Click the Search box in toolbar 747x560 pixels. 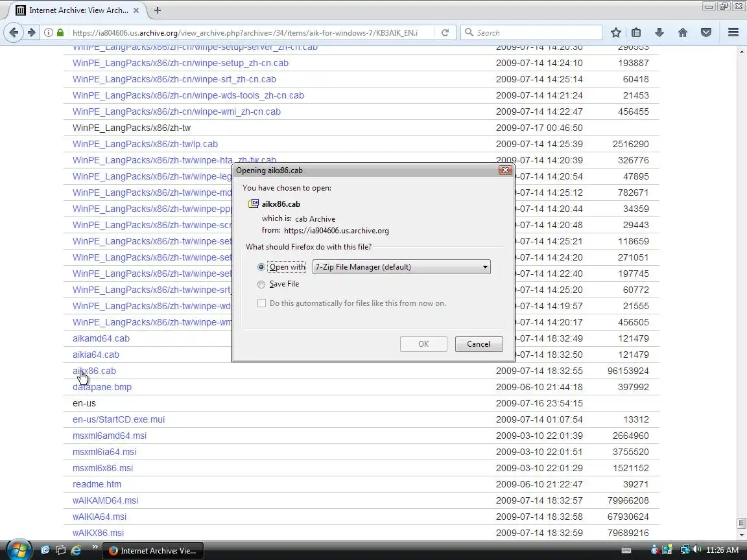click(x=531, y=32)
